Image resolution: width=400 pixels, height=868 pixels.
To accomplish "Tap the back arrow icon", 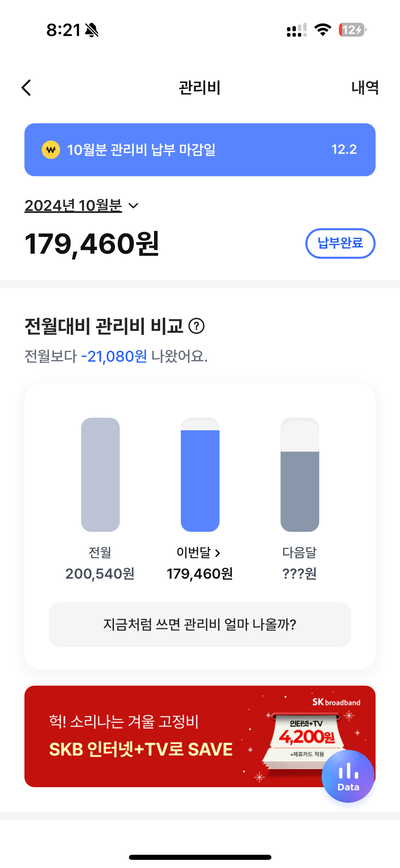I will click(26, 88).
